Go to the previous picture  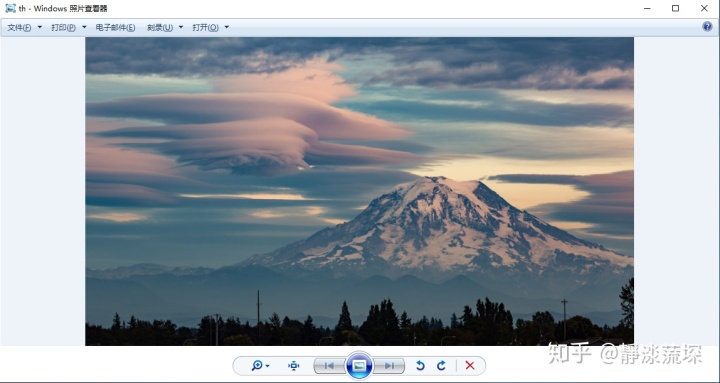329,366
